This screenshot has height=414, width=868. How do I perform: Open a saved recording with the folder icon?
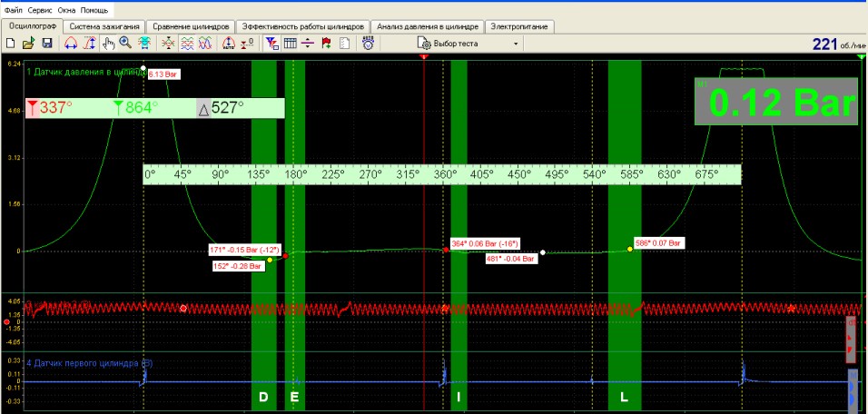(28, 44)
